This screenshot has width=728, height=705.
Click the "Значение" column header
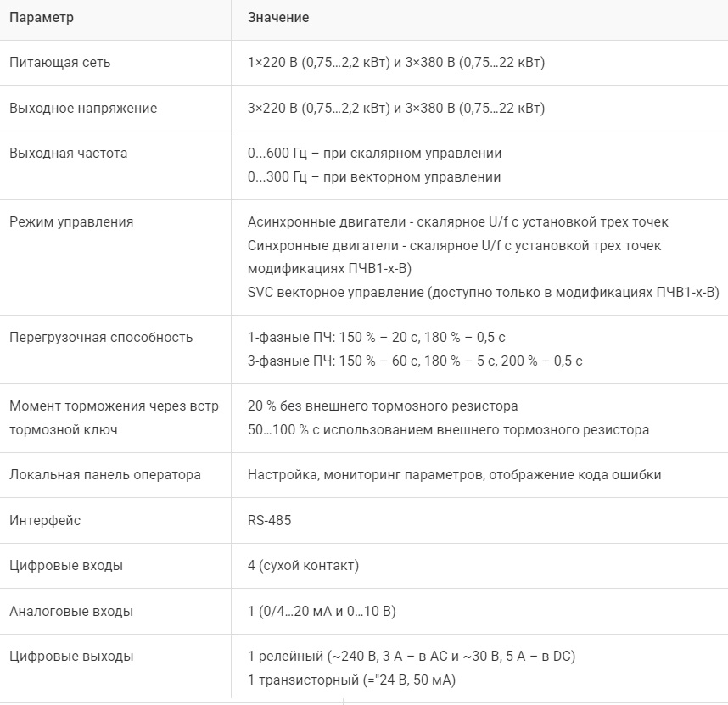pos(278,18)
